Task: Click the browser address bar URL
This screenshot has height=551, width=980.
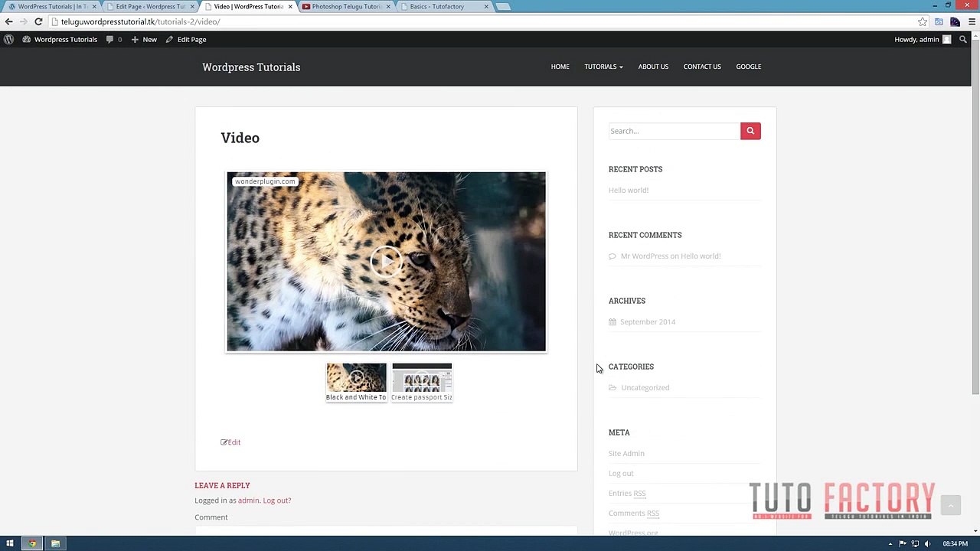Action: point(140,21)
